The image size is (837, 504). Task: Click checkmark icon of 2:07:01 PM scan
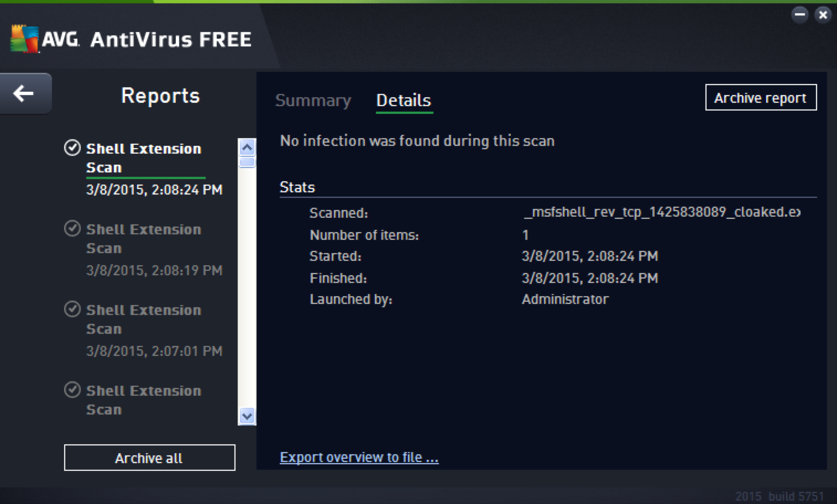[72, 309]
